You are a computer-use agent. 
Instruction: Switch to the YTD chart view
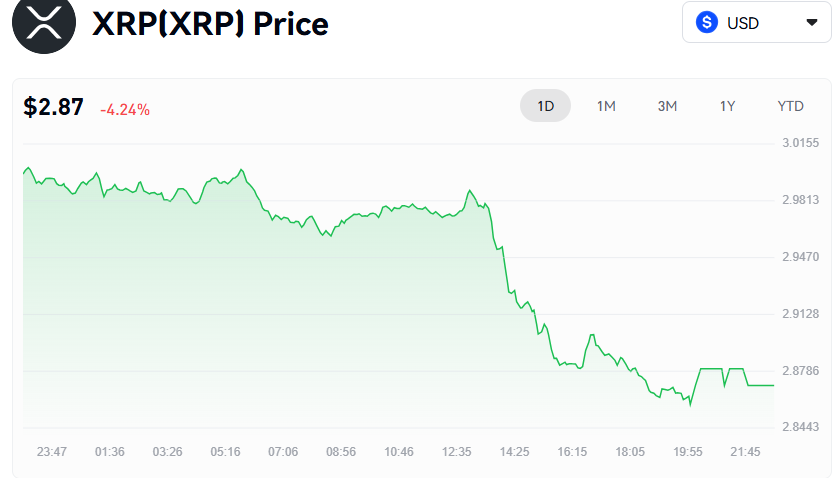click(x=790, y=106)
